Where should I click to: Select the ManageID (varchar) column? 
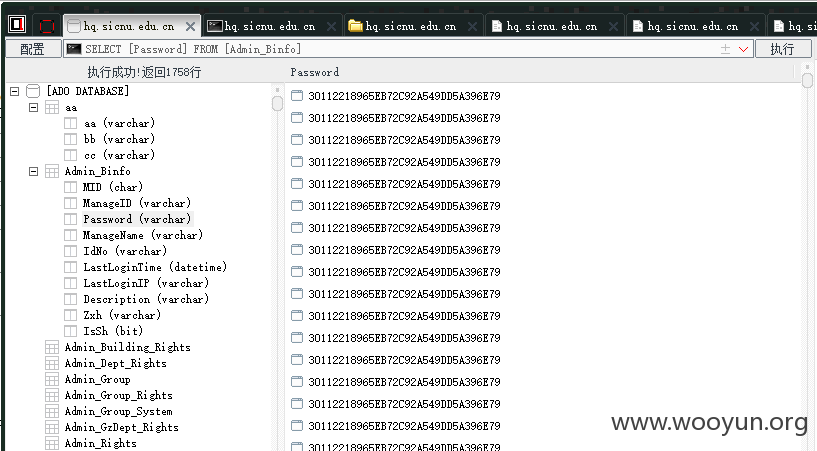pos(137,203)
